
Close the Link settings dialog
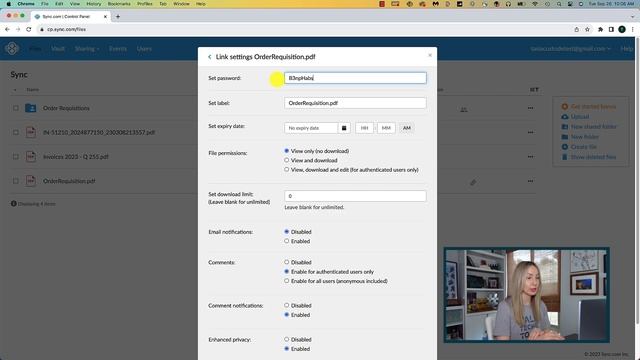[430, 55]
